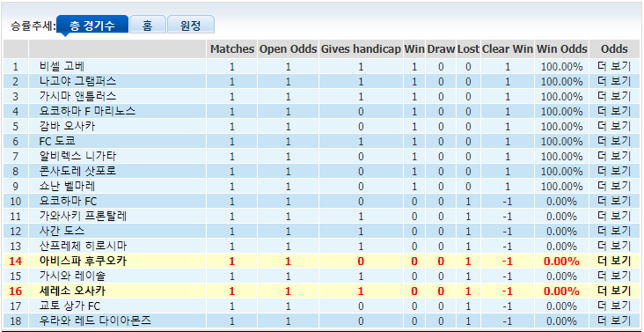Click the Clear Win column header
The height and width of the screenshot is (332, 644).
pos(508,49)
